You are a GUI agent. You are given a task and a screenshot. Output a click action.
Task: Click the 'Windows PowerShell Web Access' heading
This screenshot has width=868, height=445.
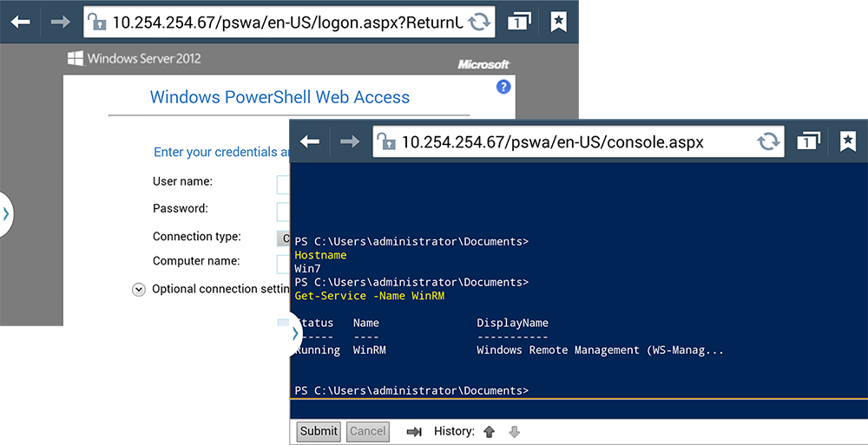pyautogui.click(x=279, y=97)
